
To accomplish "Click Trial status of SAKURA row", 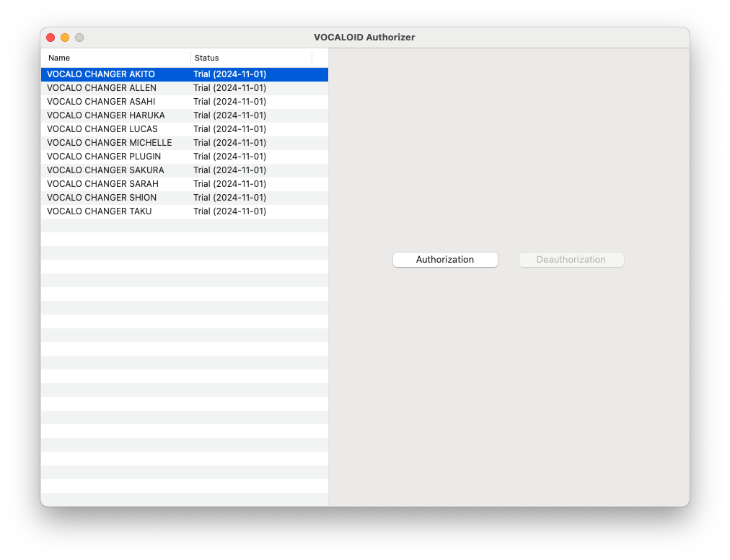I will [x=229, y=170].
